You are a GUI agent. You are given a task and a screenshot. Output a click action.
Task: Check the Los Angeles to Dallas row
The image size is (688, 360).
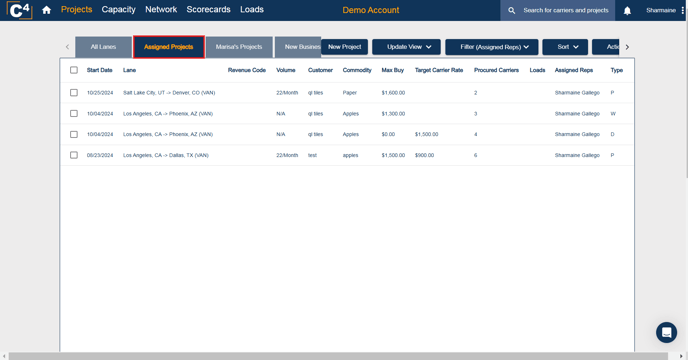coord(74,155)
